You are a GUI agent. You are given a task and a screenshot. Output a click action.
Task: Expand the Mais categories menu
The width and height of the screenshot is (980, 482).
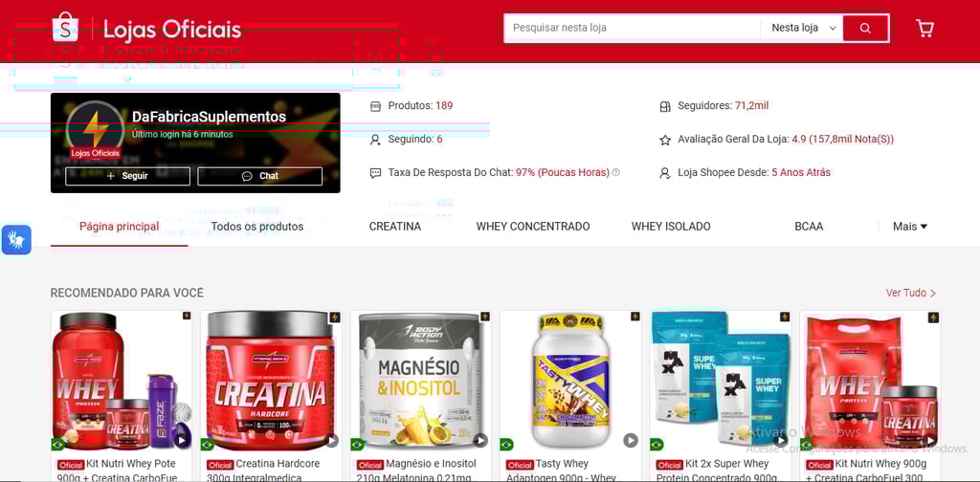(910, 227)
